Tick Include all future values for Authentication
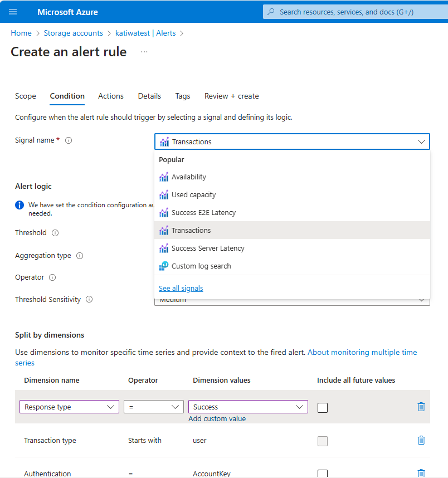The width and height of the screenshot is (448, 478). pyautogui.click(x=323, y=474)
